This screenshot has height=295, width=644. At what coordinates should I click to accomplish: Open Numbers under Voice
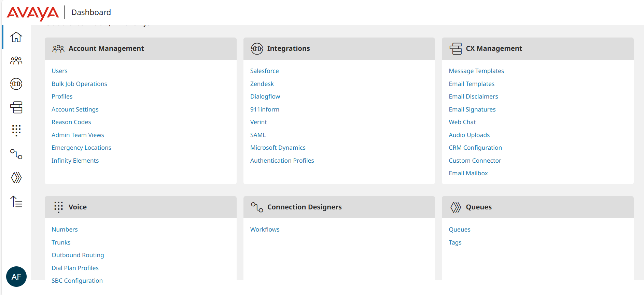(x=65, y=230)
